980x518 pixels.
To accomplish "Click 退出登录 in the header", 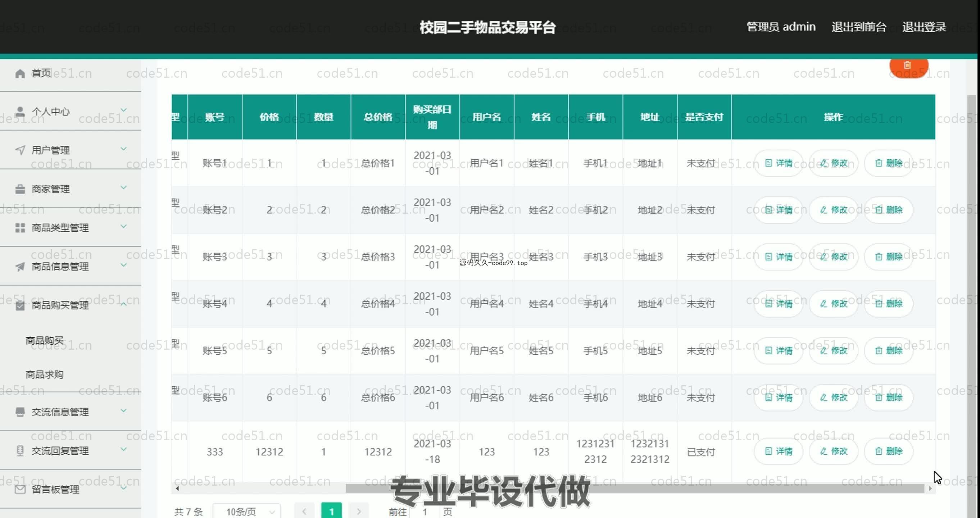I will tap(924, 27).
